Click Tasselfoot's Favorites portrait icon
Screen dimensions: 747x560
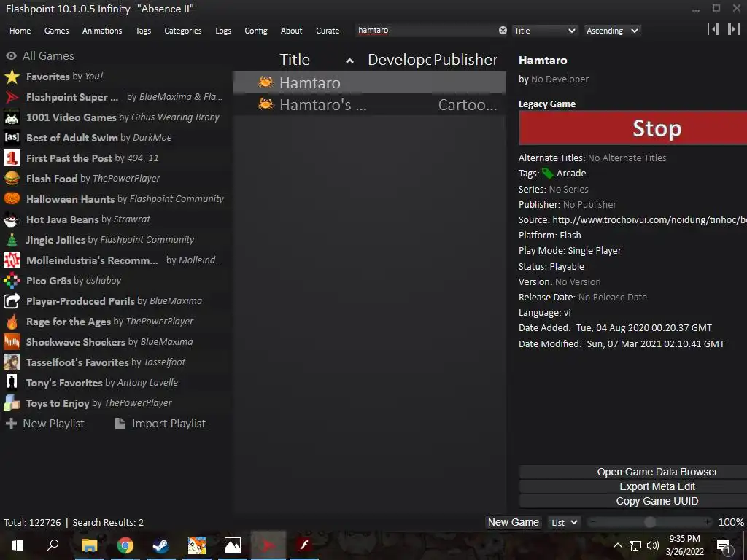click(12, 362)
